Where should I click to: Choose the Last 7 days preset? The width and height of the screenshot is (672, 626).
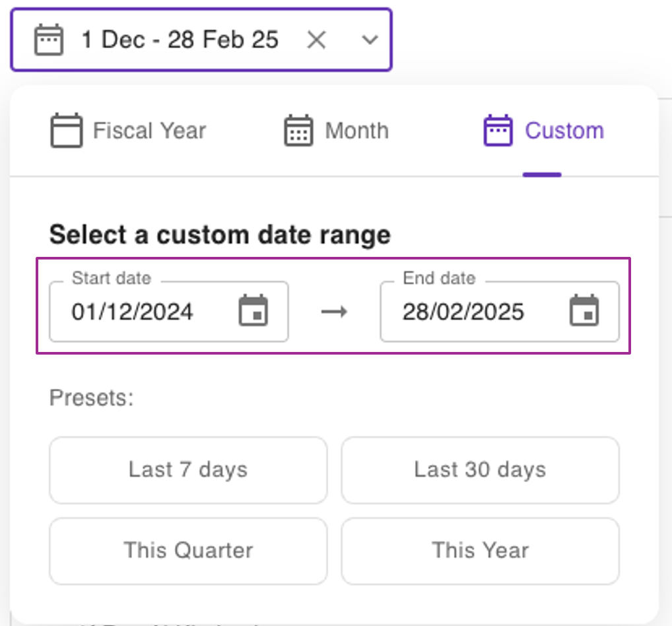[x=188, y=470]
